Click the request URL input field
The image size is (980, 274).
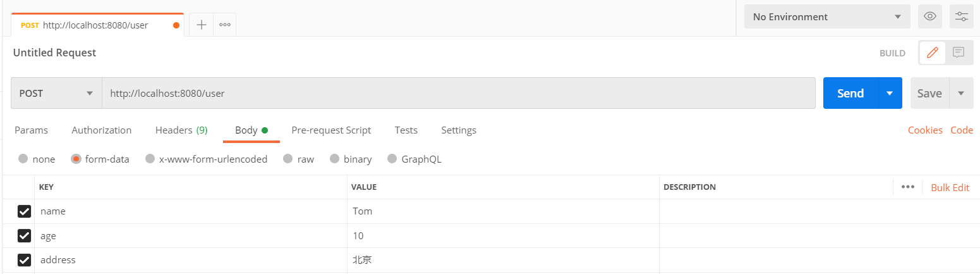click(x=458, y=93)
